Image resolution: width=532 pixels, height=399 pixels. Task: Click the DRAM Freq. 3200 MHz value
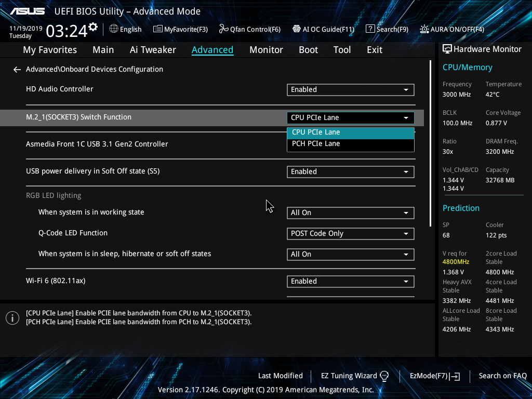pyautogui.click(x=499, y=152)
